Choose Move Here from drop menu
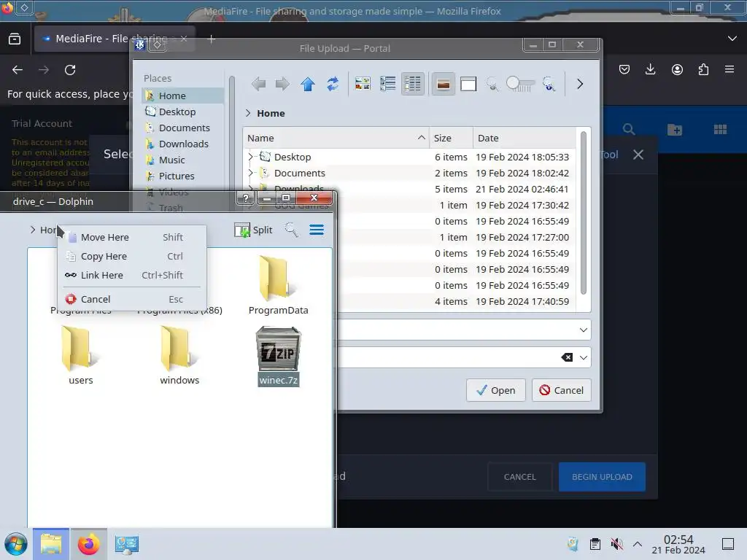 (x=131, y=237)
